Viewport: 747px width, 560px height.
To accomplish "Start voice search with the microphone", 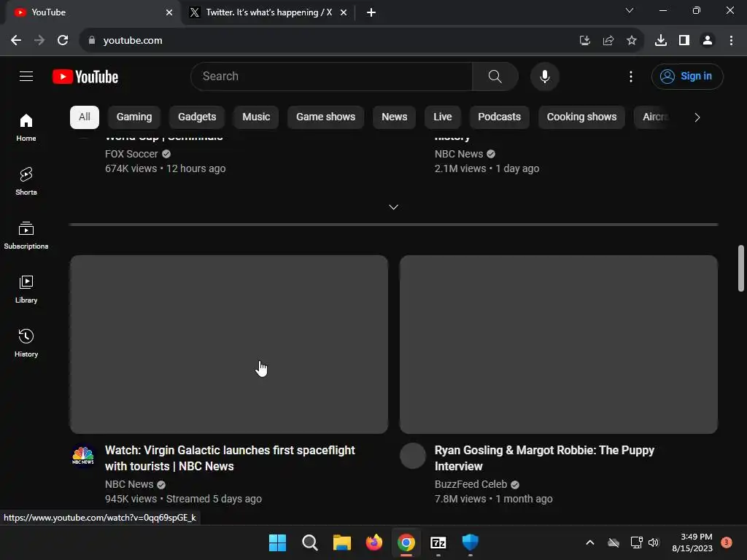I will click(x=544, y=76).
